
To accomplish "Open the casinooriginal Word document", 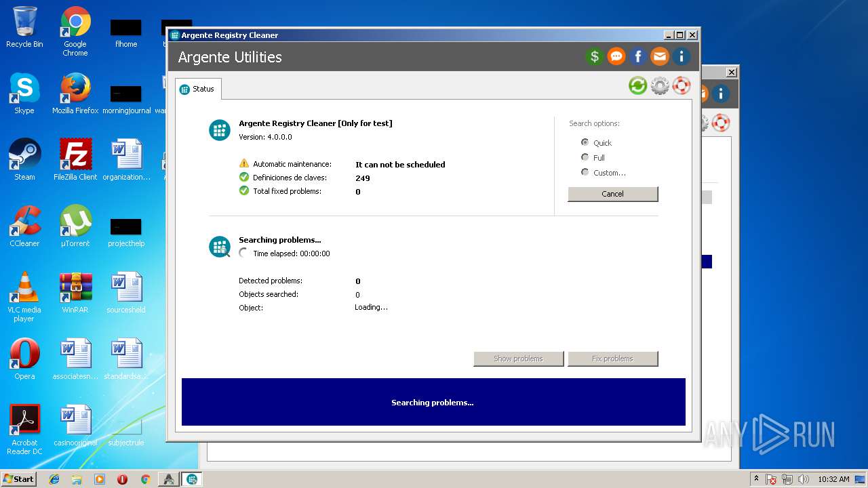I will pyautogui.click(x=75, y=426).
